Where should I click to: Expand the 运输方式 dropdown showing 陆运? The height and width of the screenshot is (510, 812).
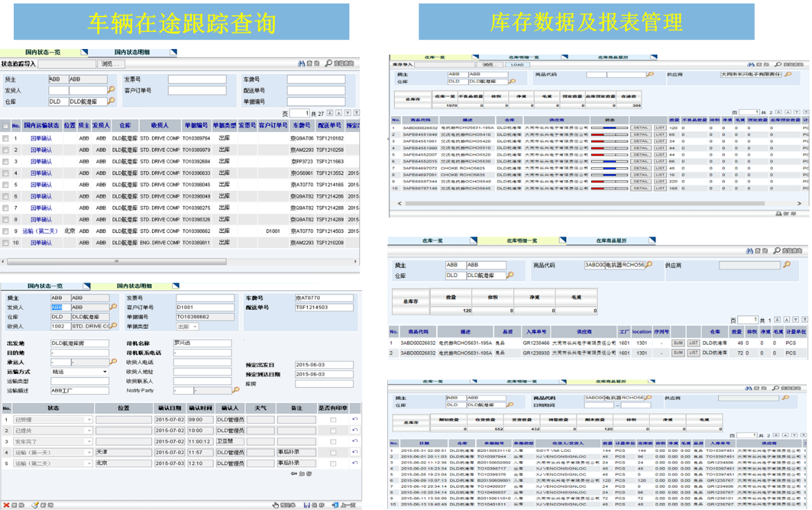pos(104,371)
